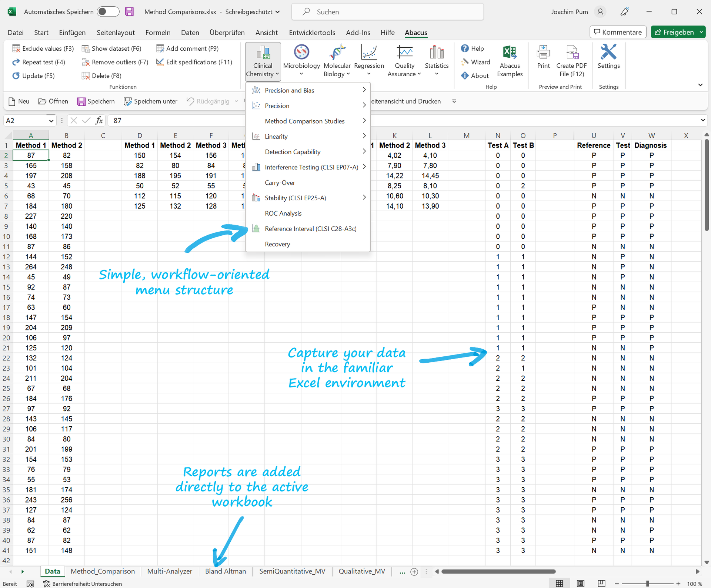Switch to Bland Altman sheet tab
711x588 pixels.
[225, 571]
